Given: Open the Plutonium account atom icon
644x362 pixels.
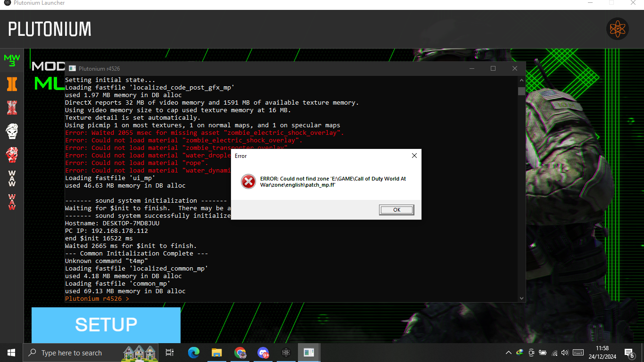Looking at the screenshot, I should pos(617,29).
